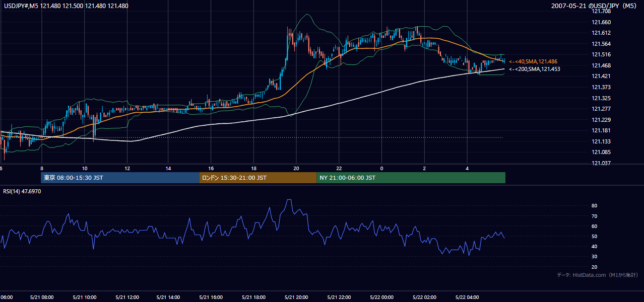Click price axis value 121.516
Viewport: 644px width, 302px height.
(x=602, y=54)
